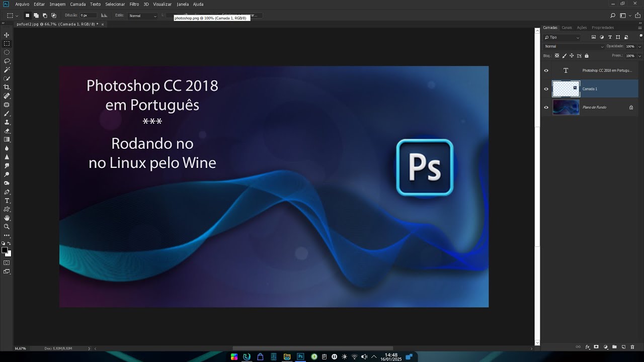The image size is (644, 362).
Task: Select the Custom Shape tool
Action: coord(7,209)
